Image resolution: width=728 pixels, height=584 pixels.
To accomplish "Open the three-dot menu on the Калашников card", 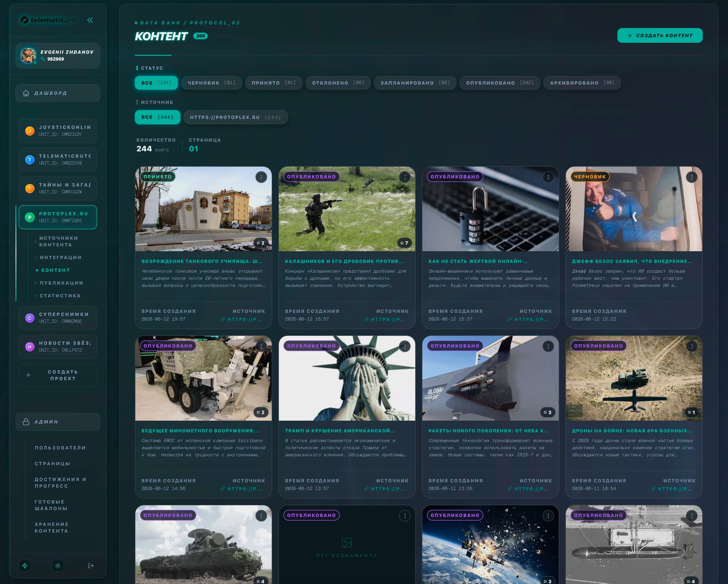I will 405,177.
